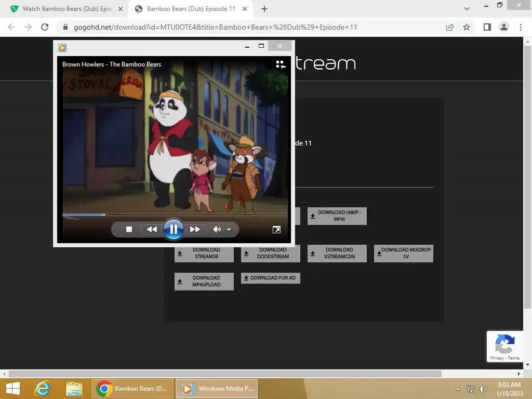
Task: Share this page icon in Chrome
Action: point(450,27)
